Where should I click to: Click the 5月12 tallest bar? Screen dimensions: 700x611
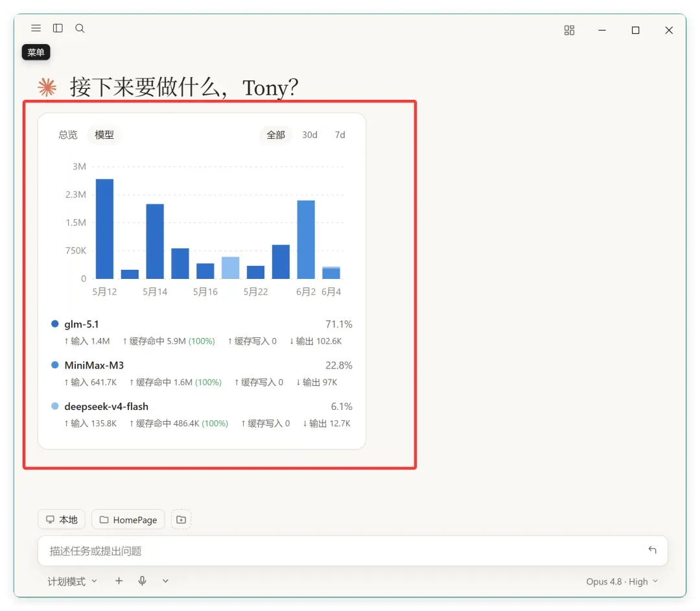pos(105,229)
